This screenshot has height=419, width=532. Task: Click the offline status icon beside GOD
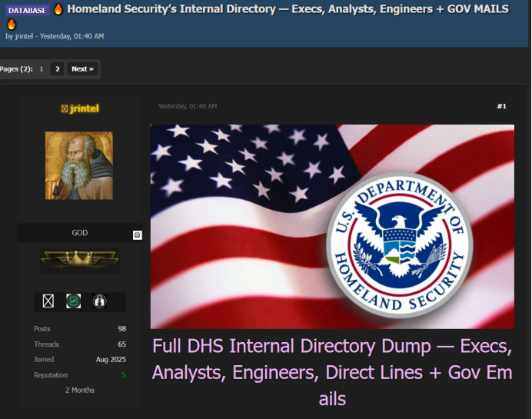pyautogui.click(x=138, y=234)
